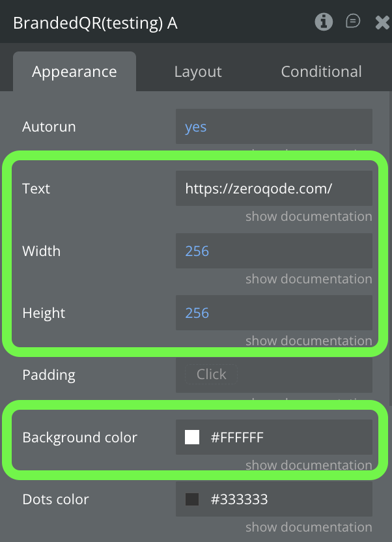
Task: Click the Height value 256
Action: 273,313
